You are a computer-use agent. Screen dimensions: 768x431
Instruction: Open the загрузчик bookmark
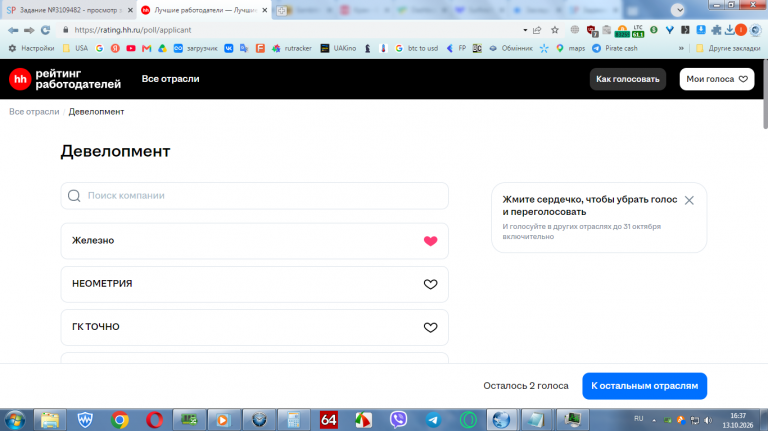[x=195, y=48]
